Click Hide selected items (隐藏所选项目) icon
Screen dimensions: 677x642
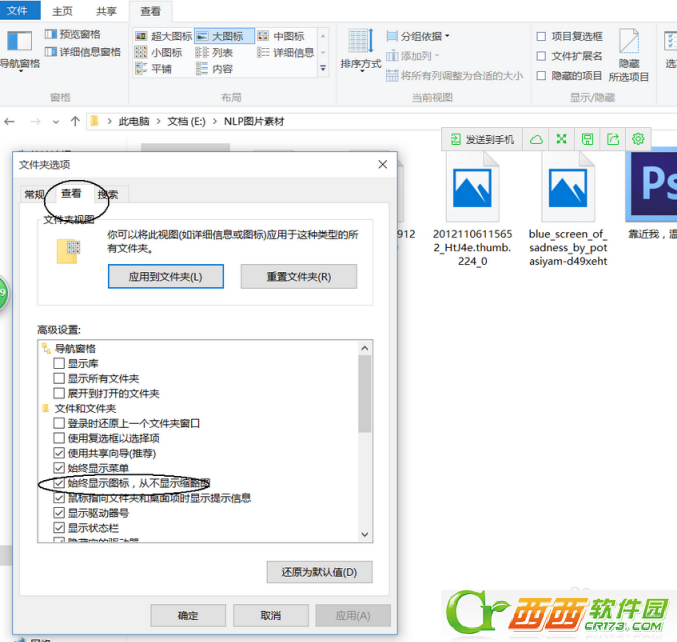pos(629,55)
